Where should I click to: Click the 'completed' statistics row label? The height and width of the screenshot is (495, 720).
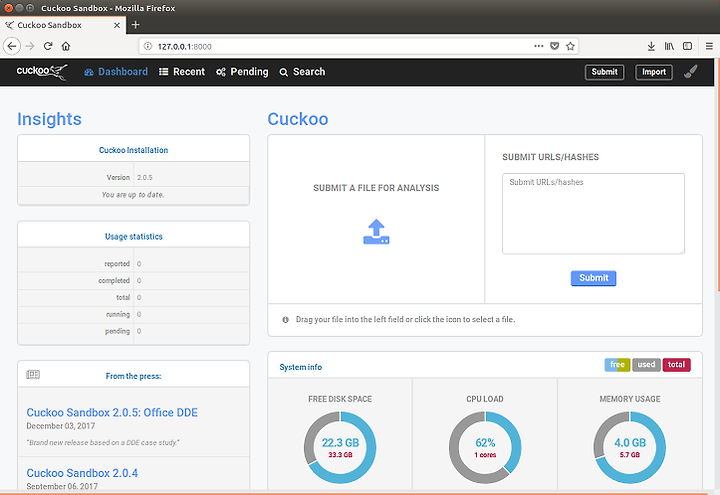[x=114, y=281]
